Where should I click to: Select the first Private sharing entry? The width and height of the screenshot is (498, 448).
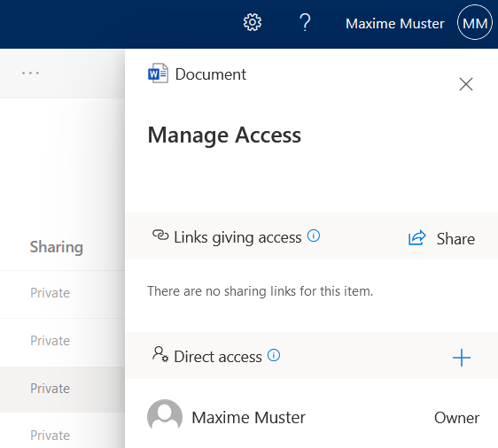[x=50, y=293]
